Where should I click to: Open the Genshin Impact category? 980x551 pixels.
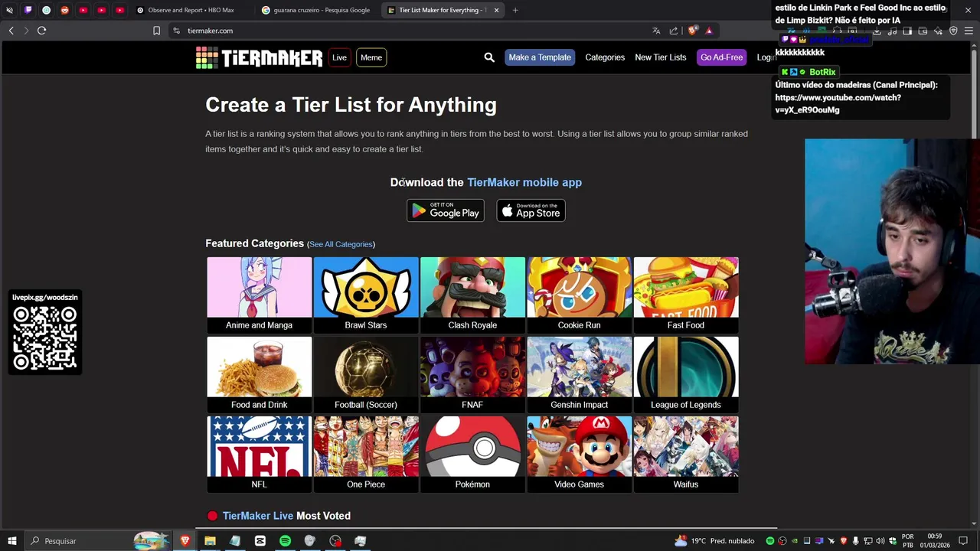pos(579,374)
